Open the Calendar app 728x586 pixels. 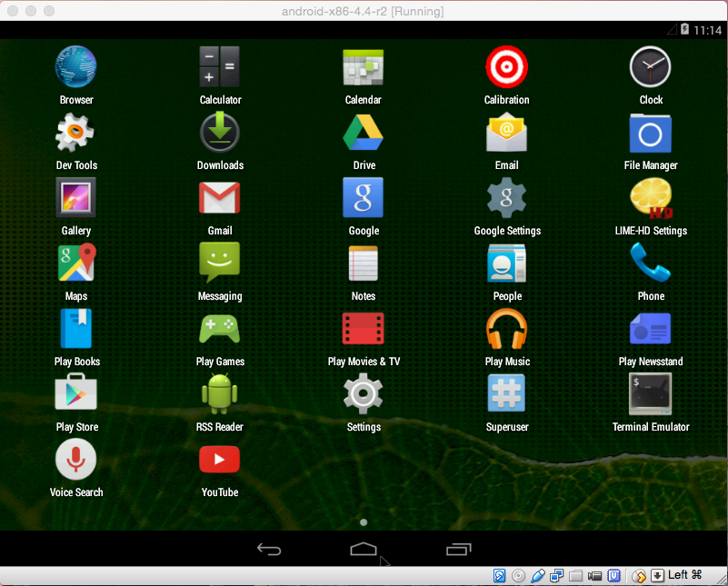363,67
